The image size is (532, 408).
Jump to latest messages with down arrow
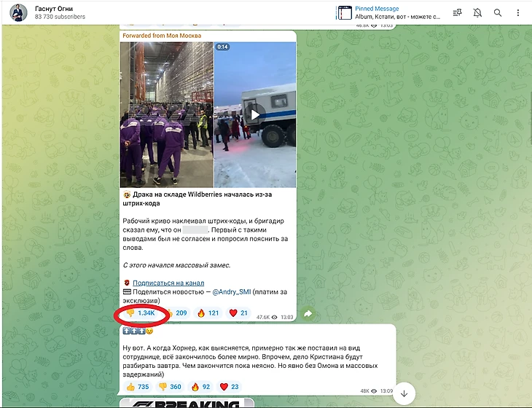404,393
